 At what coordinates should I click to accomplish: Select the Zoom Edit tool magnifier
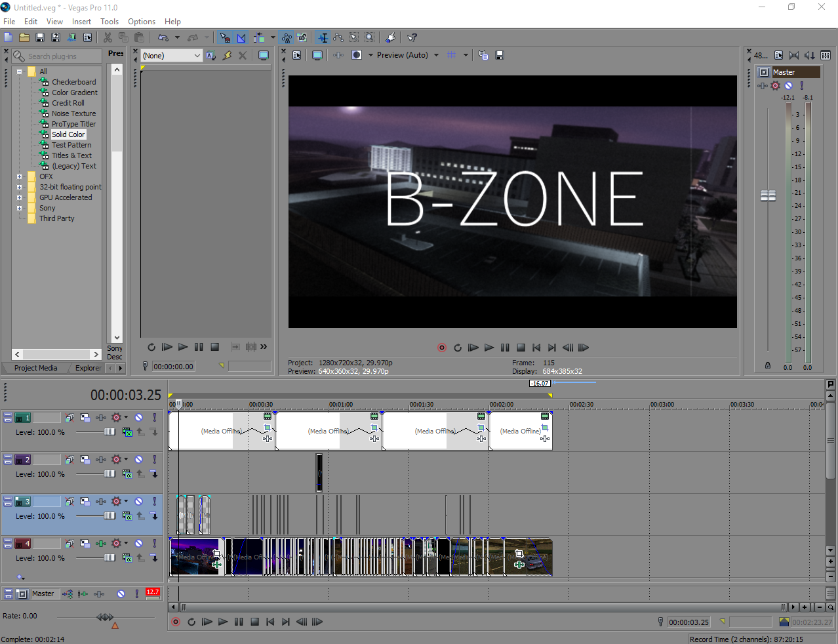370,37
